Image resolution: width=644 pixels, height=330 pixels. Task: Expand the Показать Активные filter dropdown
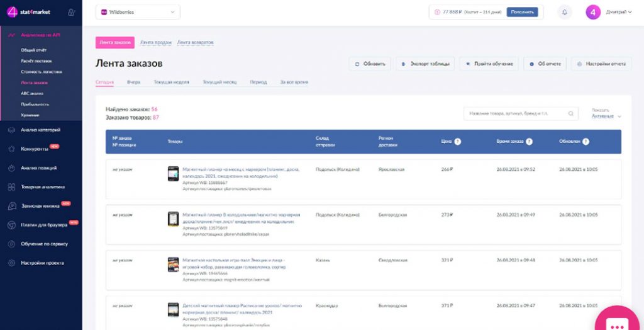606,116
